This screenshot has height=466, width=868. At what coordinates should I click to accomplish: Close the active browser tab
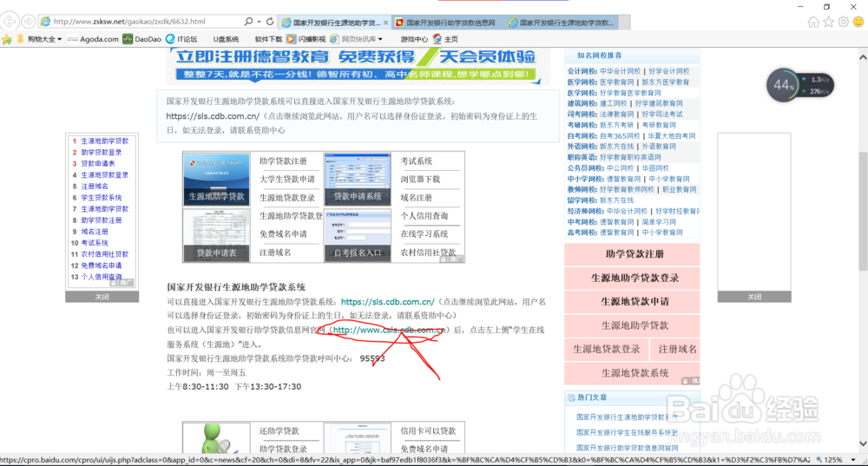386,23
